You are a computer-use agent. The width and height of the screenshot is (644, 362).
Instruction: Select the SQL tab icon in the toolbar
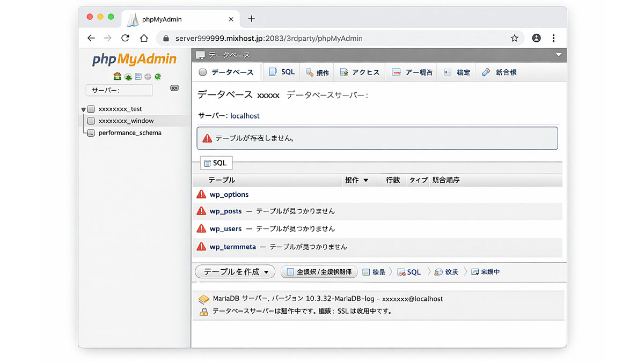click(x=281, y=72)
